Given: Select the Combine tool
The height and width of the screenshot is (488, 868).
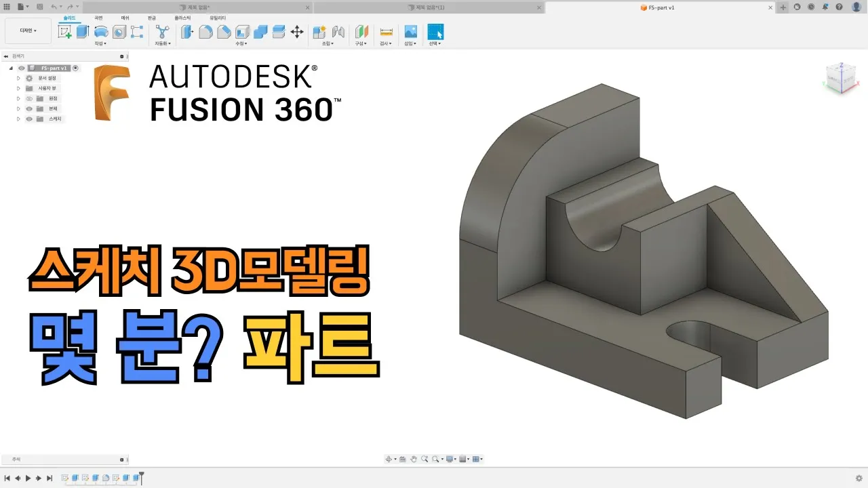Looking at the screenshot, I should (260, 32).
